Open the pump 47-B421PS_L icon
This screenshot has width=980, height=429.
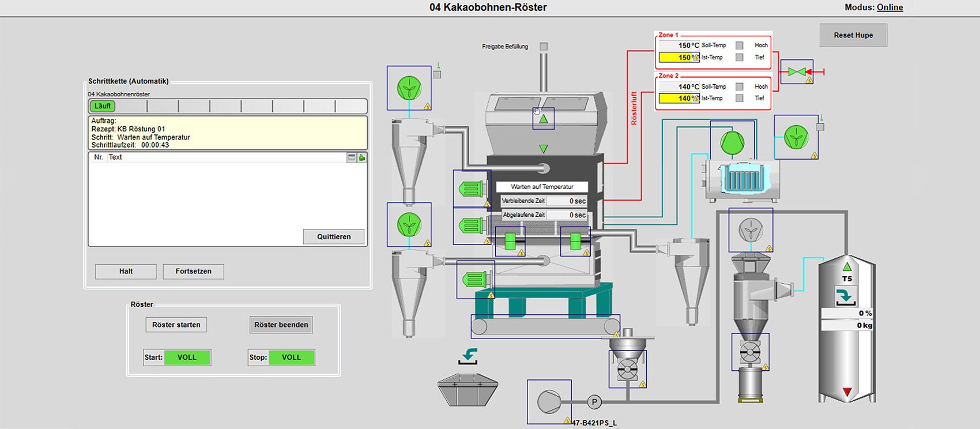[x=549, y=401]
